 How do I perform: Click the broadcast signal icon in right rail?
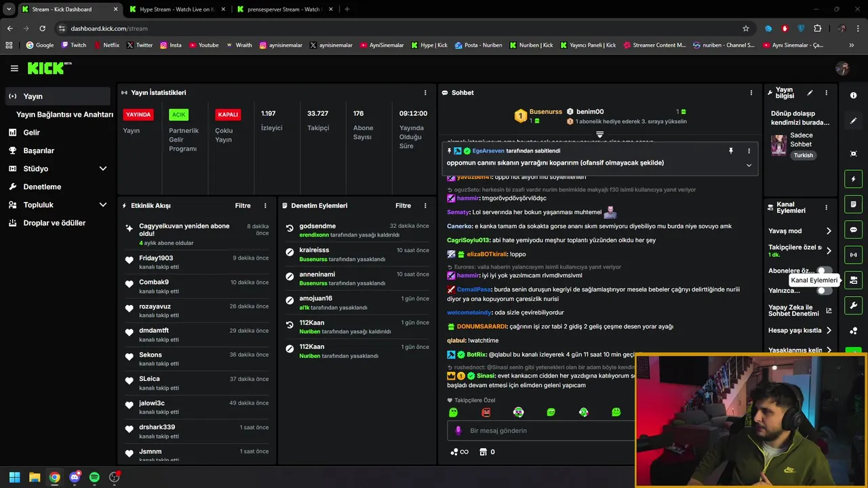[853, 255]
